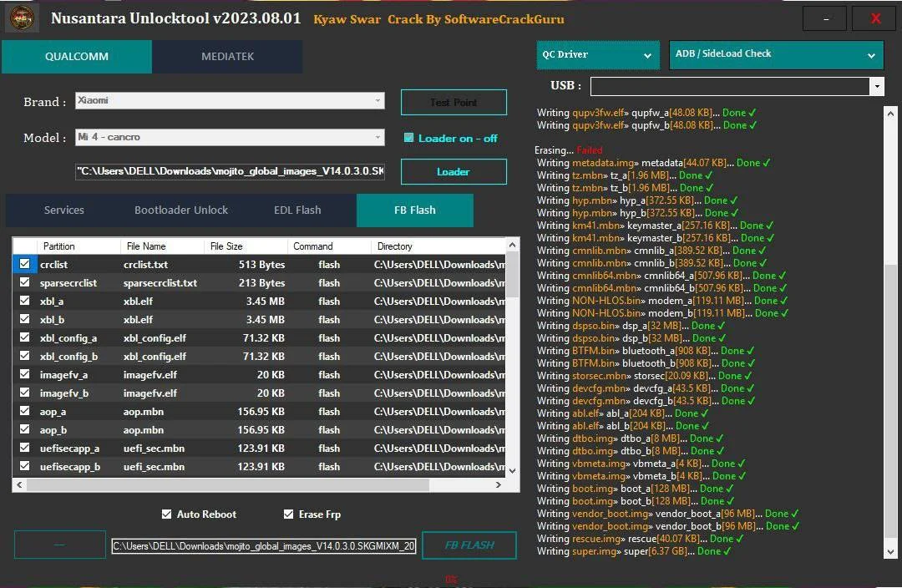This screenshot has width=902, height=588.
Task: Click partition list scroll up arrow
Action: 512,245
